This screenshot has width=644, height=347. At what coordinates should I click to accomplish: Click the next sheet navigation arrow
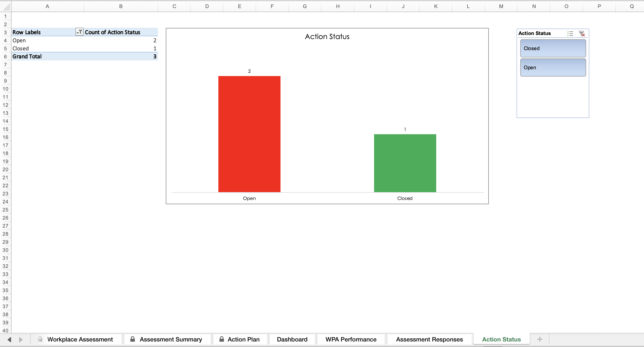click(x=21, y=339)
